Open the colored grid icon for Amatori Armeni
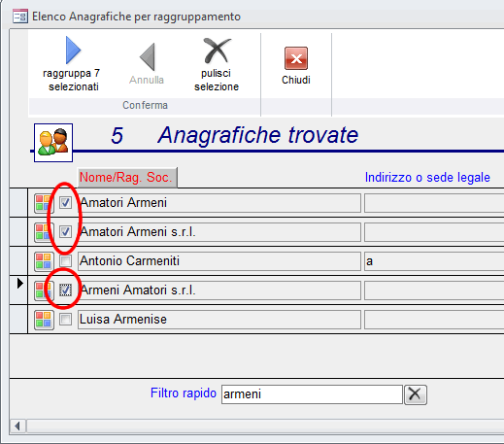 point(44,203)
